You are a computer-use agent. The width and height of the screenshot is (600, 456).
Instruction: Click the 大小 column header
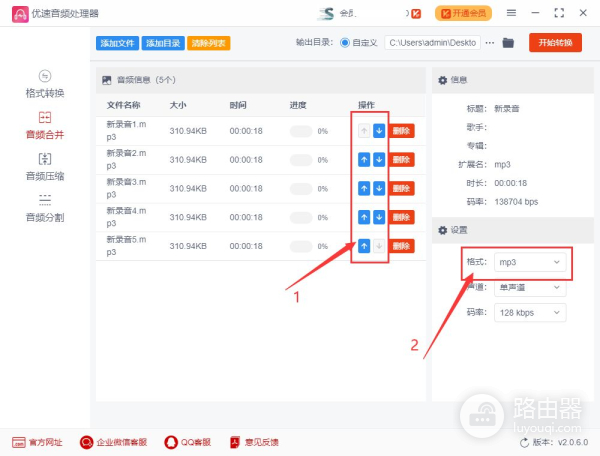(x=178, y=105)
